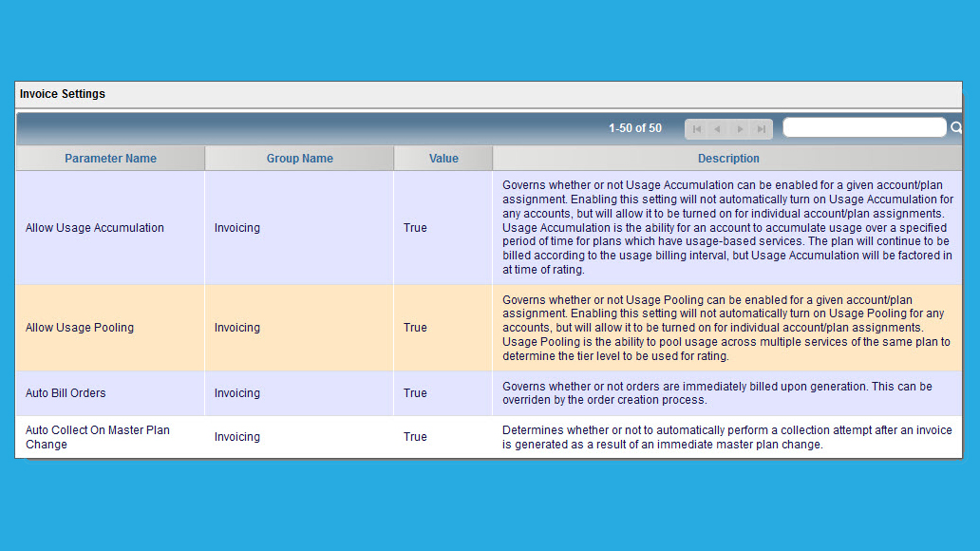Click Invoicing group for Allow Usage Accumulation
Viewport: 980px width, 551px height.
point(236,228)
